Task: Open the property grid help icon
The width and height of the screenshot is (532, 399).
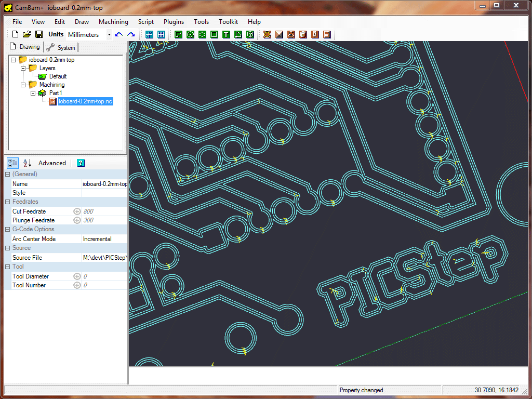Action: pyautogui.click(x=81, y=163)
